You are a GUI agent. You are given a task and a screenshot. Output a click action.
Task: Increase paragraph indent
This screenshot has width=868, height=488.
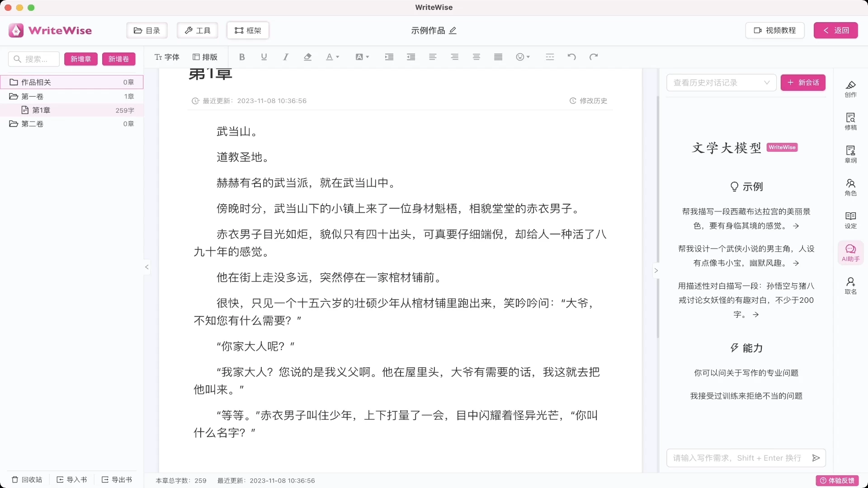pyautogui.click(x=389, y=57)
